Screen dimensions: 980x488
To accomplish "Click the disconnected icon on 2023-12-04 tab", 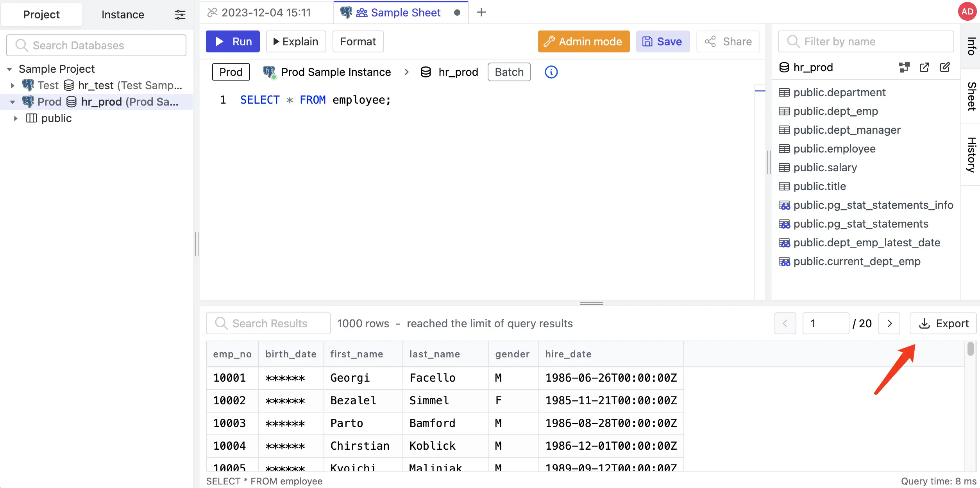I will pyautogui.click(x=212, y=13).
